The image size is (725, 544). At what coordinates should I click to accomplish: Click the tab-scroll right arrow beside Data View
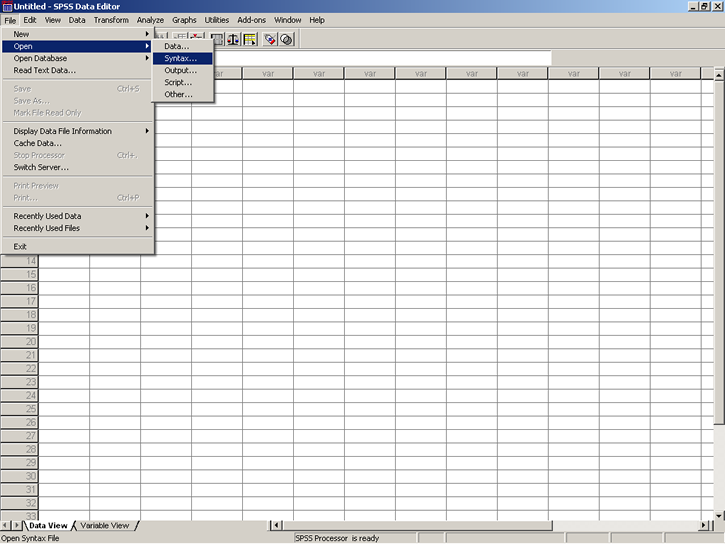pos(17,526)
